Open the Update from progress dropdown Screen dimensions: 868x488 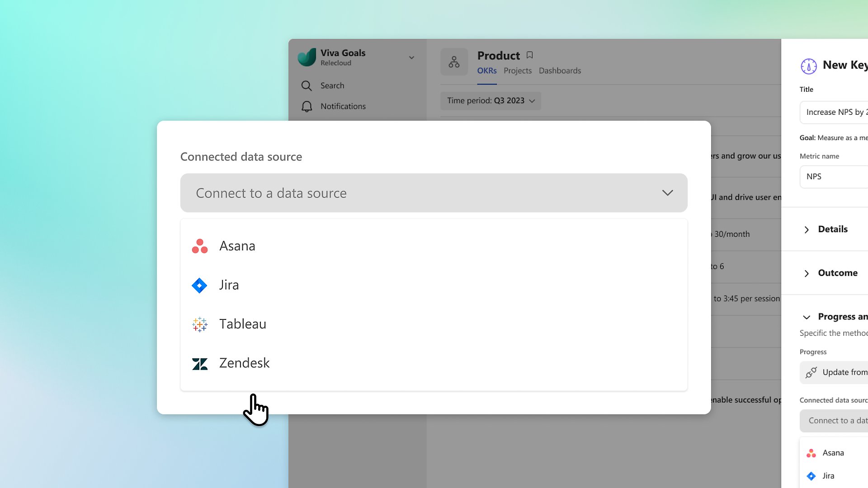coord(834,372)
